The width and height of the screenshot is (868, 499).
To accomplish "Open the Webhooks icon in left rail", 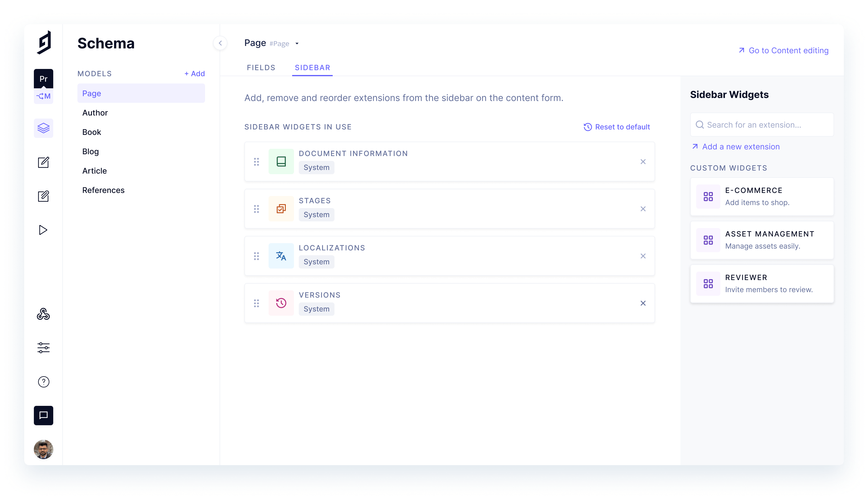I will pyautogui.click(x=43, y=314).
